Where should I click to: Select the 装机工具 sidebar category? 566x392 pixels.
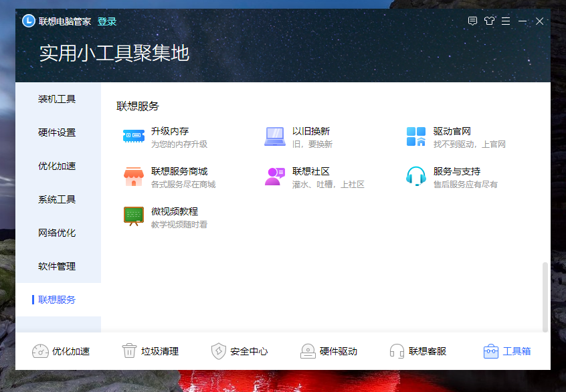click(x=58, y=99)
